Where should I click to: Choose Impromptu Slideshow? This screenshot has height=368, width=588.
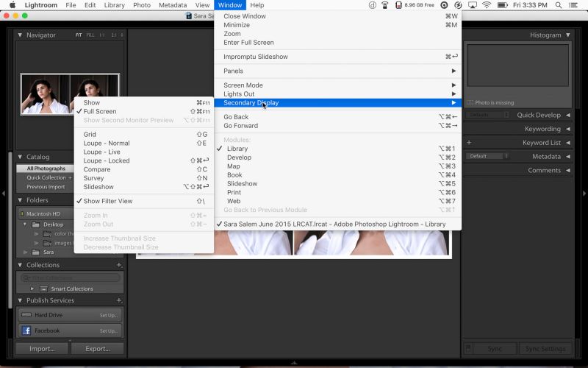(x=337, y=57)
